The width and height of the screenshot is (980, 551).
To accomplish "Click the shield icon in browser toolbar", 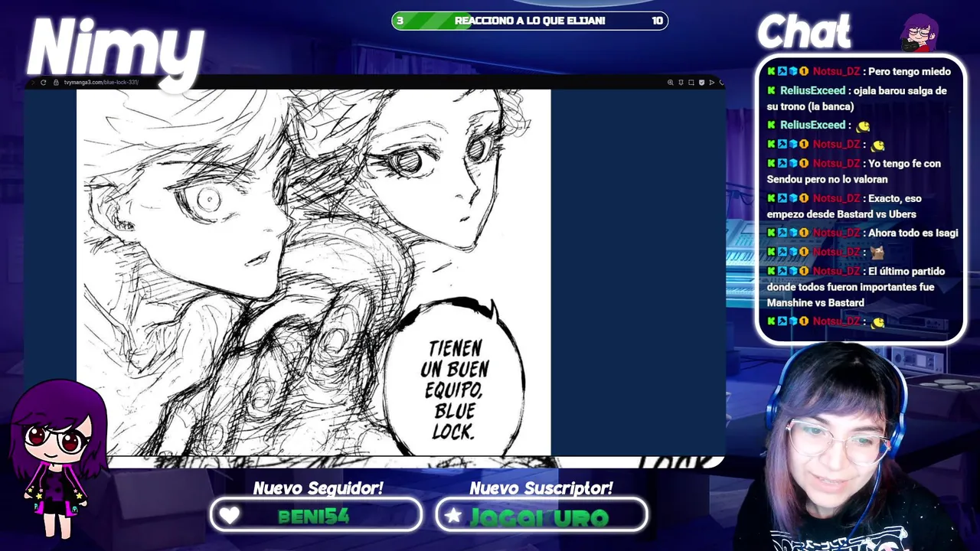I will coord(701,82).
